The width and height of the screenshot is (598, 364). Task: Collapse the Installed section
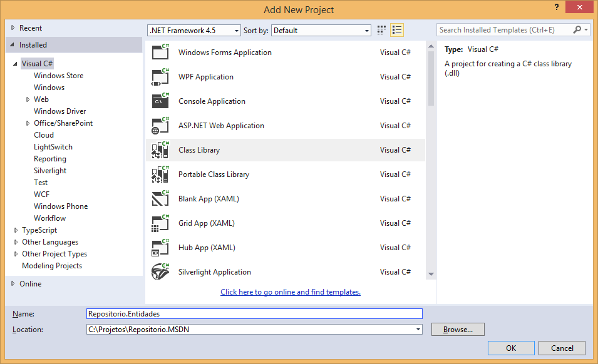[12, 45]
